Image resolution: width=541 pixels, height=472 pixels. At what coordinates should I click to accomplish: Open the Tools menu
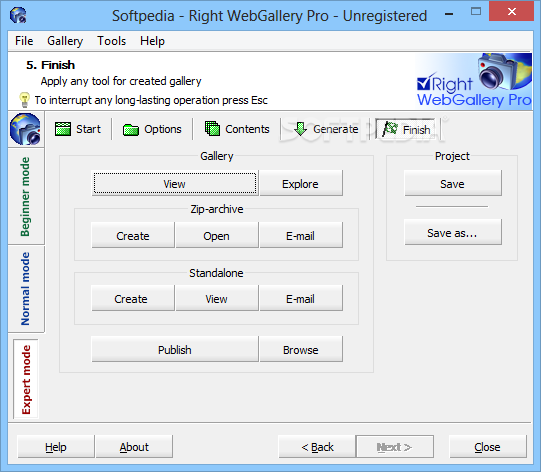(111, 41)
